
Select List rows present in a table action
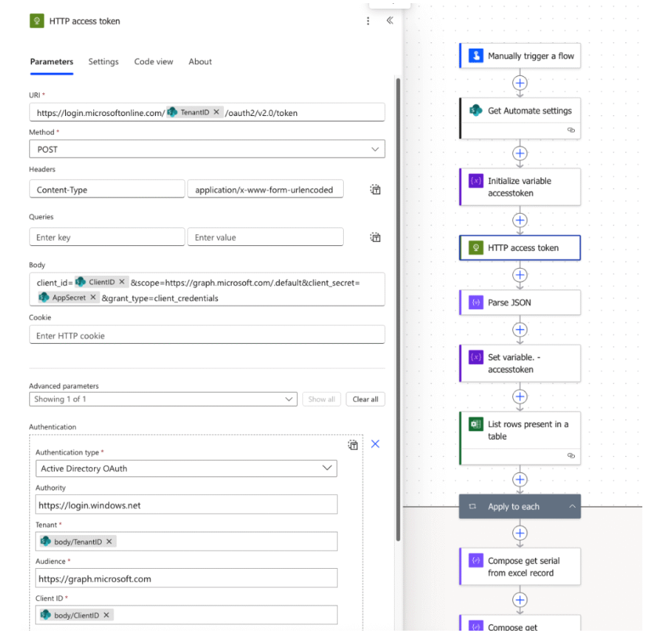pos(520,438)
